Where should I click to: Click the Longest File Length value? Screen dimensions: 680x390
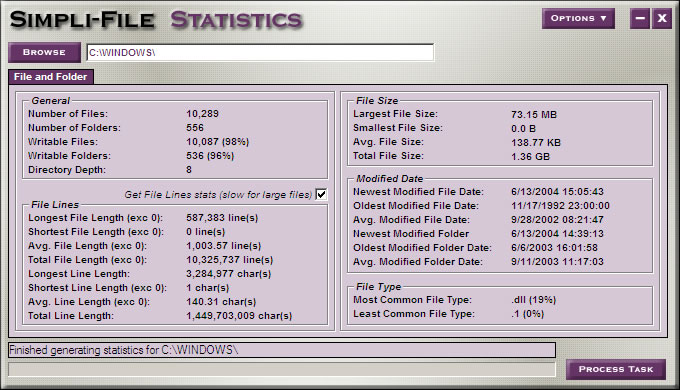222,218
